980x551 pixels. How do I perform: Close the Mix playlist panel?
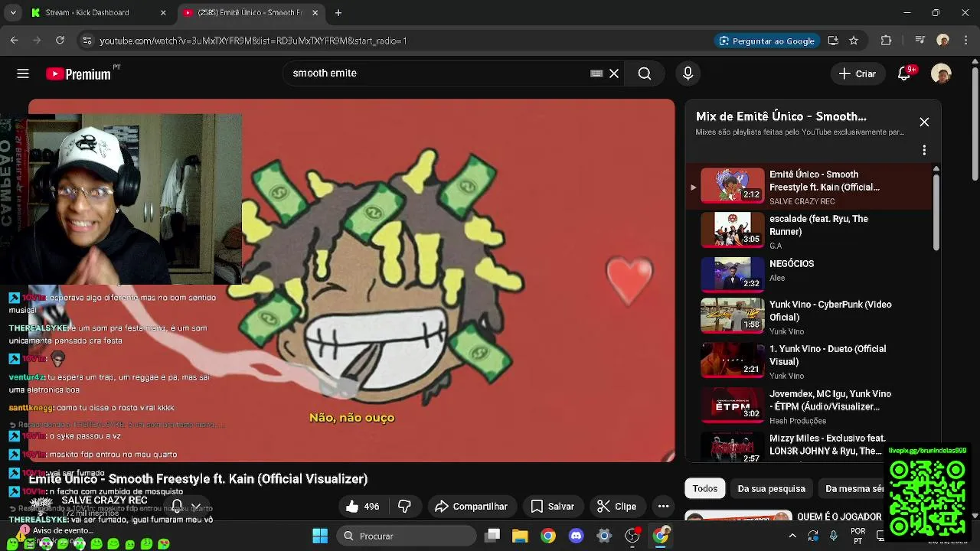924,122
